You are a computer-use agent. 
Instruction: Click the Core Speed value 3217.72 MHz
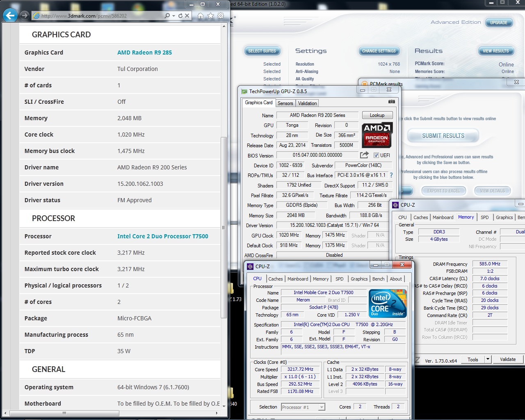301,369
